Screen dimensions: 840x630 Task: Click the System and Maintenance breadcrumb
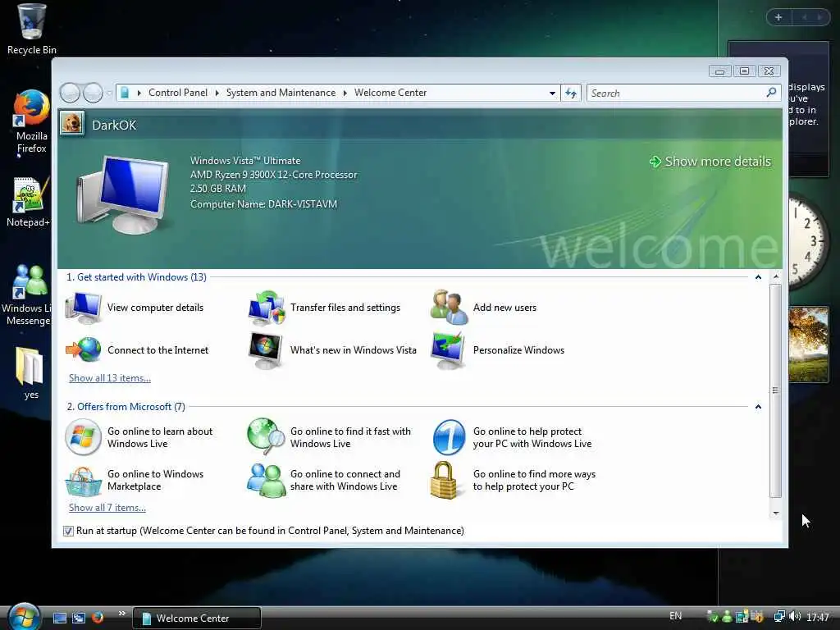click(281, 93)
